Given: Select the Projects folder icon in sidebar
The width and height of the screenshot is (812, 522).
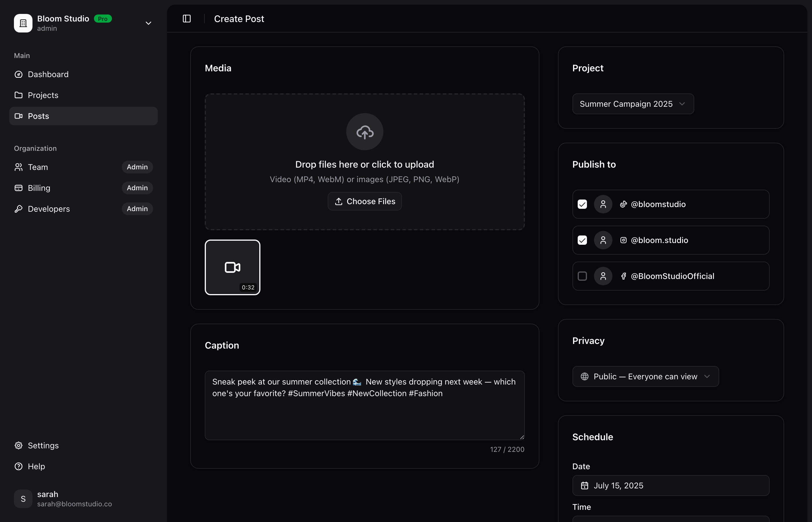Looking at the screenshot, I should [x=19, y=95].
